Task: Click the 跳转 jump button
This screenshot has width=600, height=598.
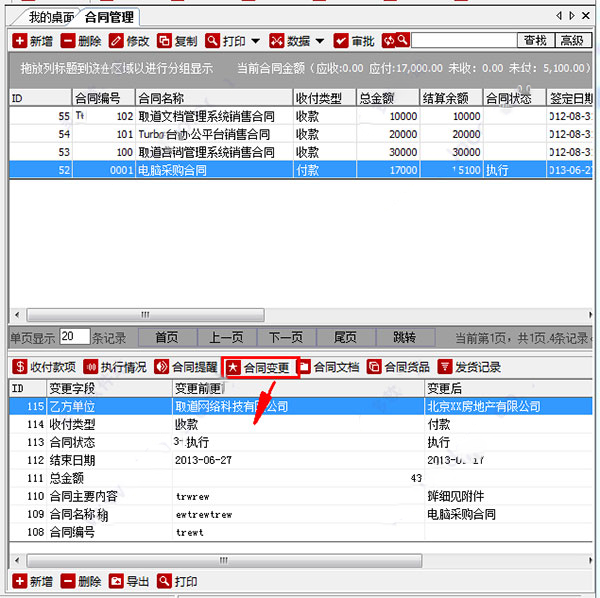Action: 405,337
